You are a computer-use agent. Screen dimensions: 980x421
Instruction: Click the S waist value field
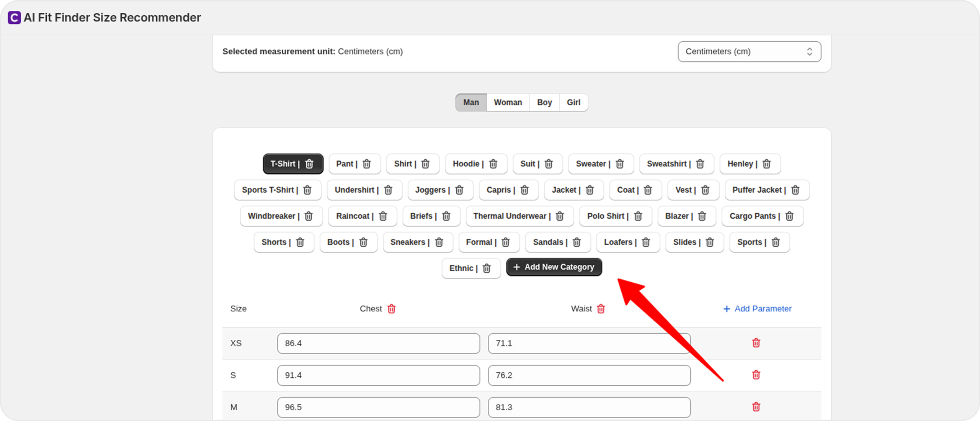pyautogui.click(x=589, y=375)
